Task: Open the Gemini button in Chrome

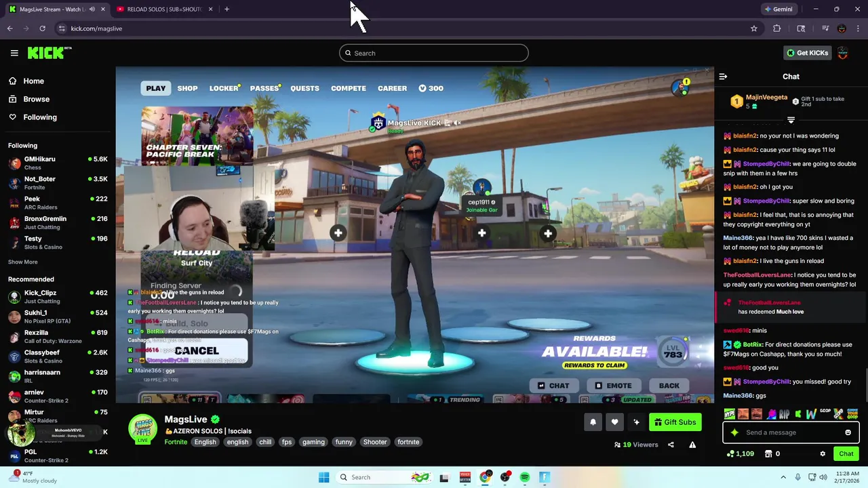Action: coord(778,9)
